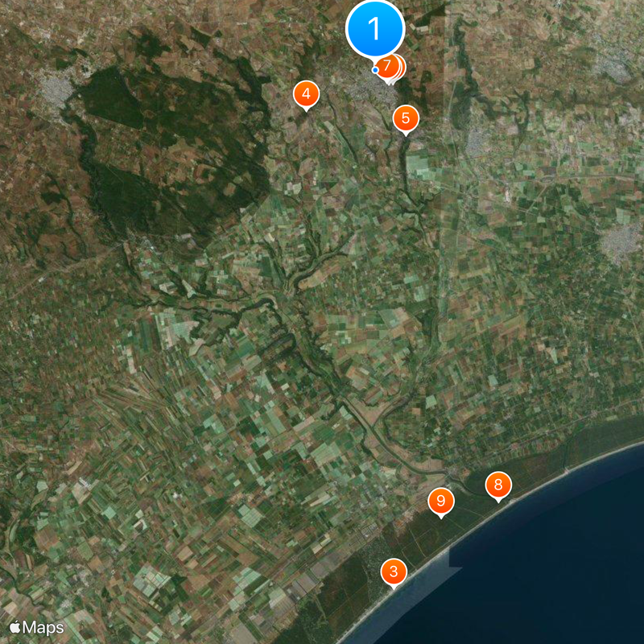The image size is (644, 644).
Task: Click pin 5 beside the river
Action: tap(405, 118)
